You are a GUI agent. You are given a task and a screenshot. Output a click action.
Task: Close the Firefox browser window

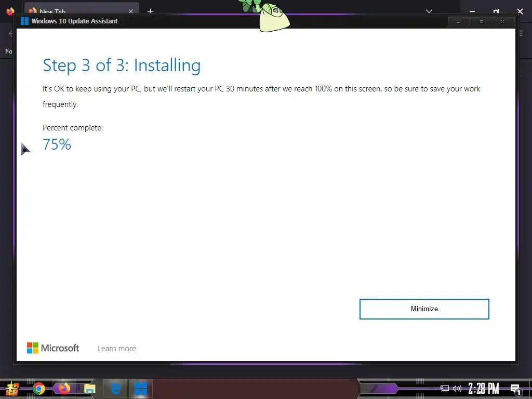click(520, 11)
